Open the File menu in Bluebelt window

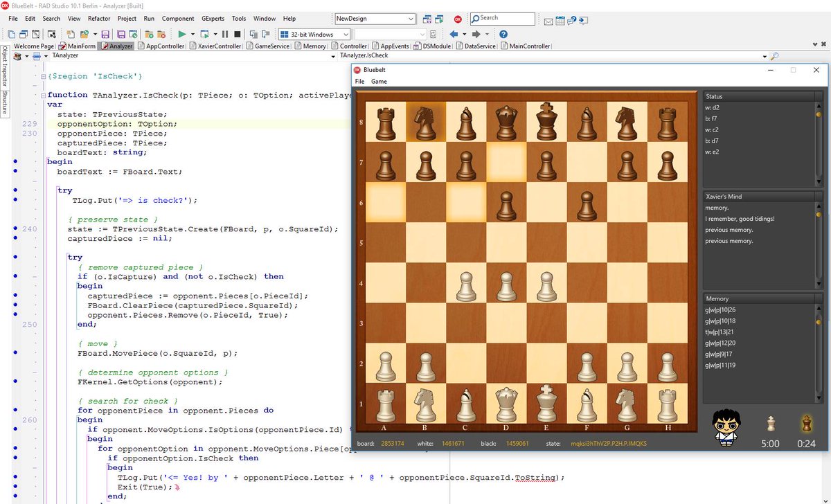pyautogui.click(x=359, y=81)
